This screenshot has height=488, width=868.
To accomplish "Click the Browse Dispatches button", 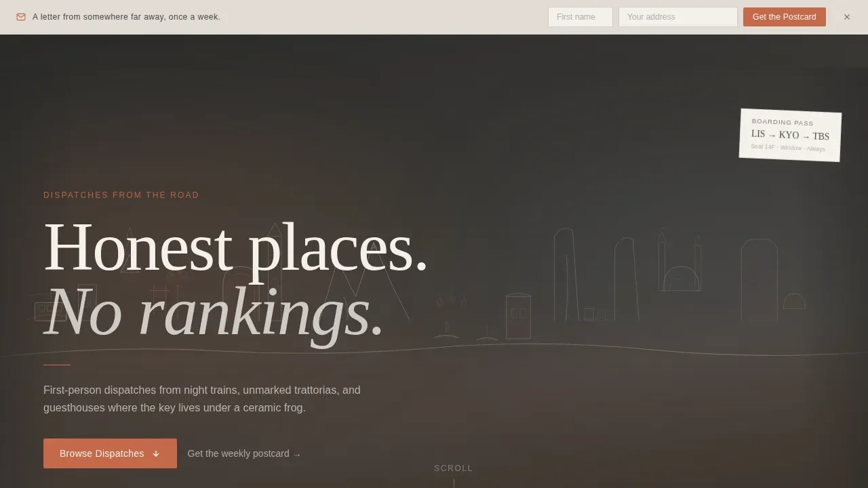I will point(110,453).
